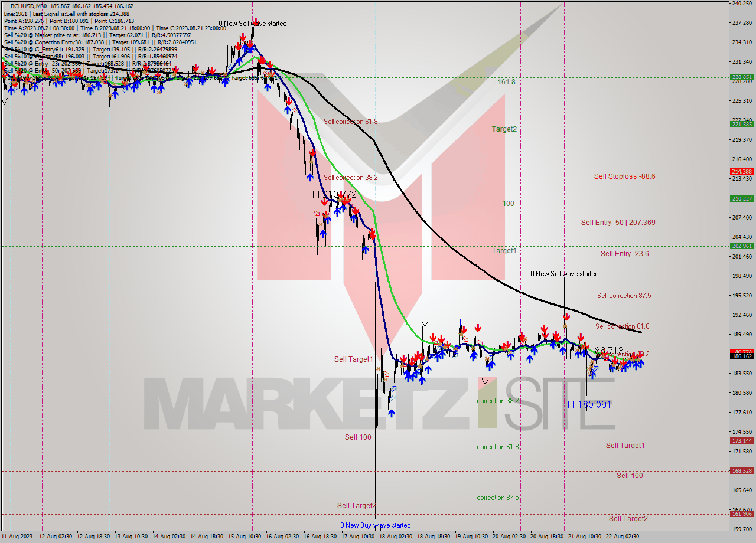This screenshot has height=543, width=756.
Task: Click the 'Sell Stoploss -88.6' label
Action: (624, 176)
